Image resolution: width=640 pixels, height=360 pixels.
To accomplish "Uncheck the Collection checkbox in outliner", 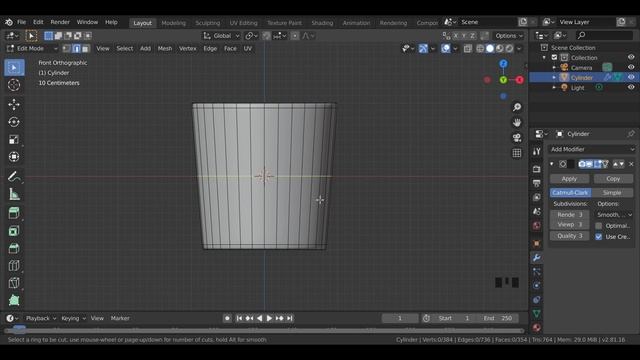I will coord(554,58).
